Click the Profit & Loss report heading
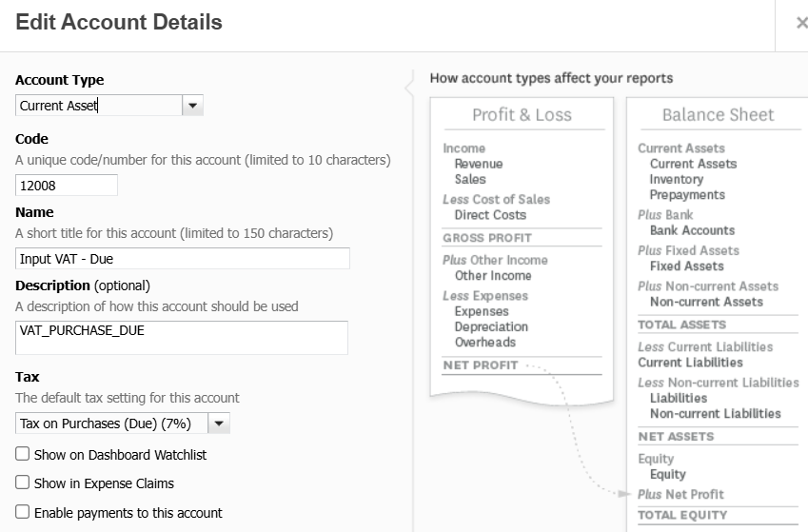This screenshot has height=532, width=808. (x=522, y=115)
